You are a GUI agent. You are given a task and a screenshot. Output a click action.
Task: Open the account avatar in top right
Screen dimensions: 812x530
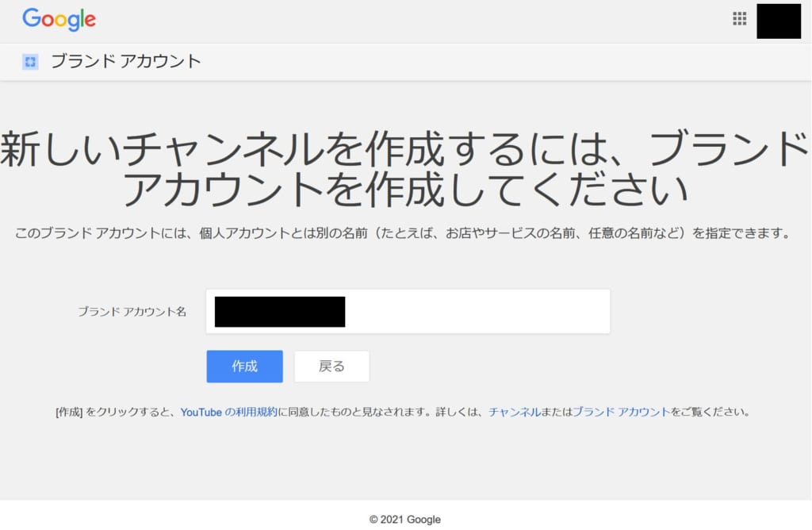(779, 21)
